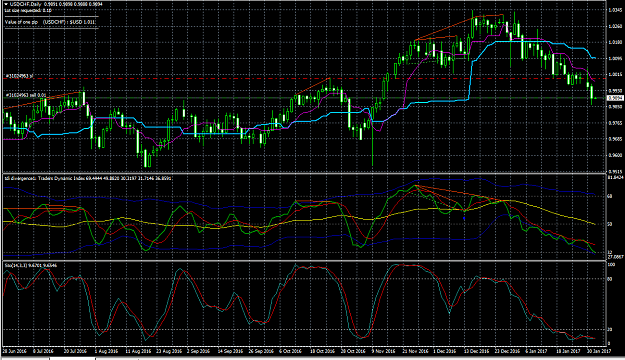Click price axis value 0.9600

point(615,155)
